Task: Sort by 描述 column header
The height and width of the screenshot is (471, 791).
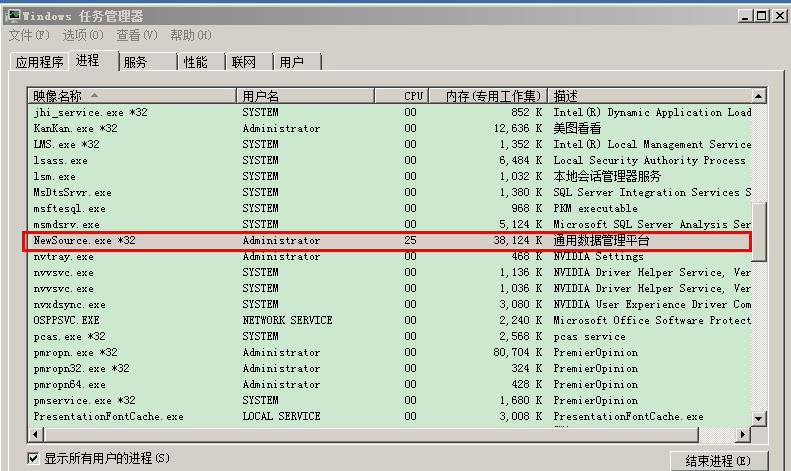Action: pyautogui.click(x=650, y=96)
